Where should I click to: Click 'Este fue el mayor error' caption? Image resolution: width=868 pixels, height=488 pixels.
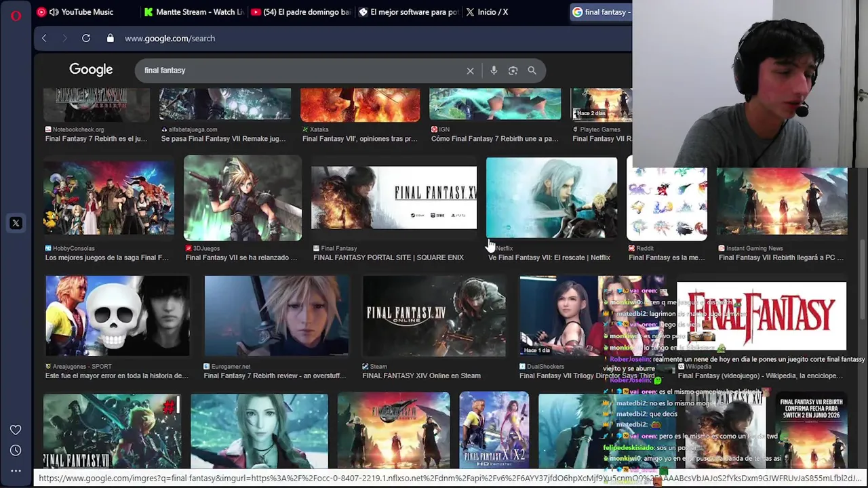click(117, 375)
